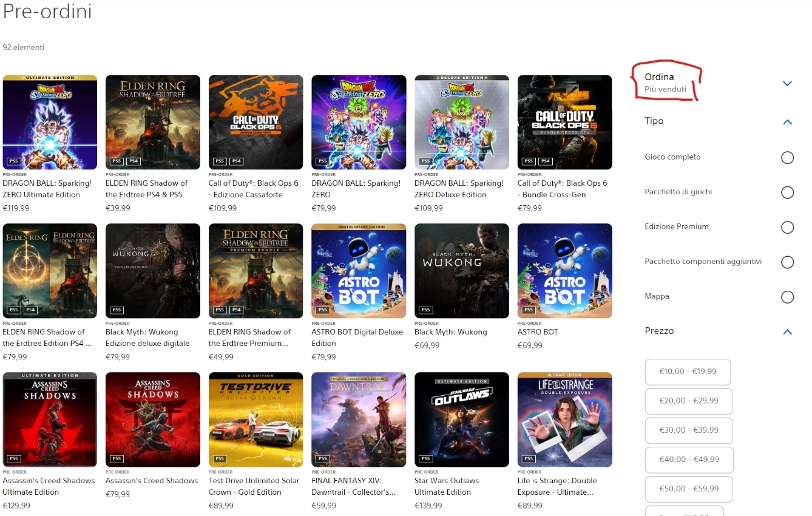Select Pacchetto componenti aggiuntivi radio option
Viewport: 812px width, 516px height.
click(x=787, y=262)
